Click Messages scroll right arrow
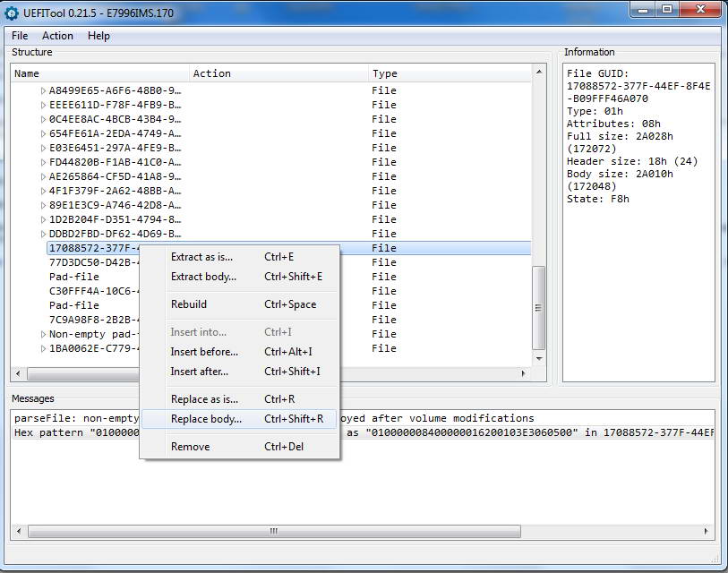 coord(707,531)
